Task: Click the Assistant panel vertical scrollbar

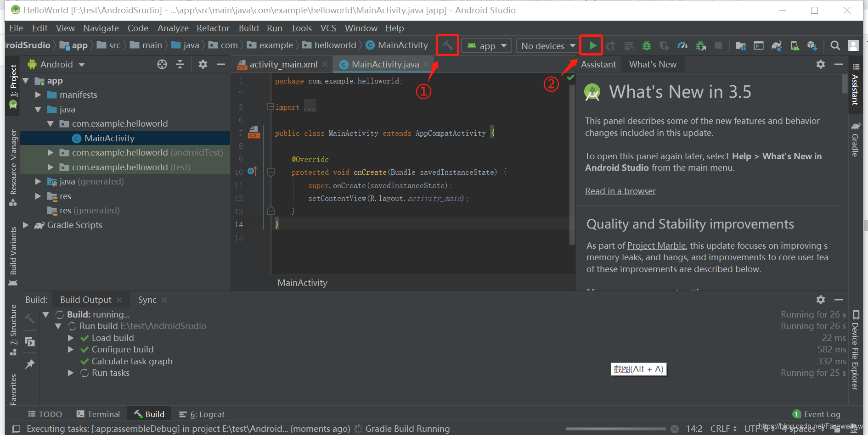Action: [x=845, y=84]
